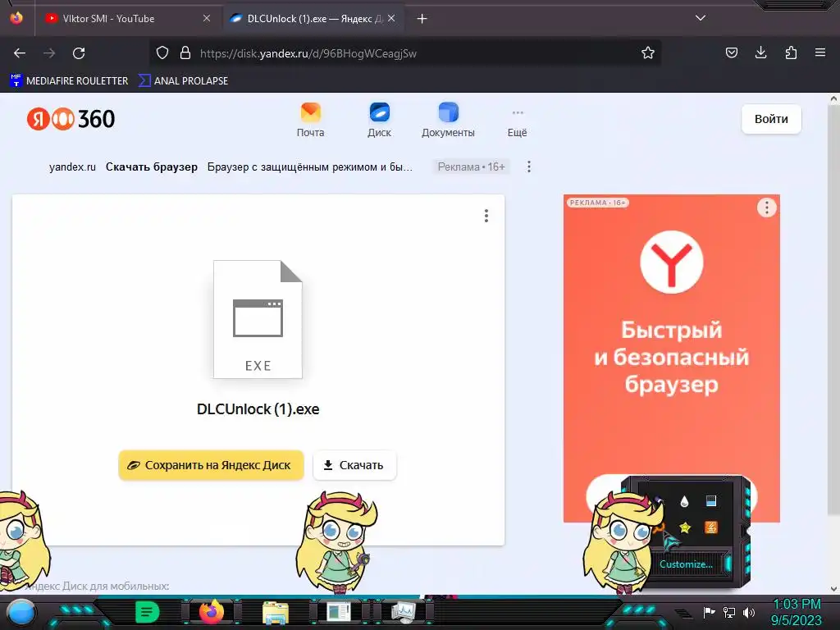Click the padlock site security icon

click(185, 53)
